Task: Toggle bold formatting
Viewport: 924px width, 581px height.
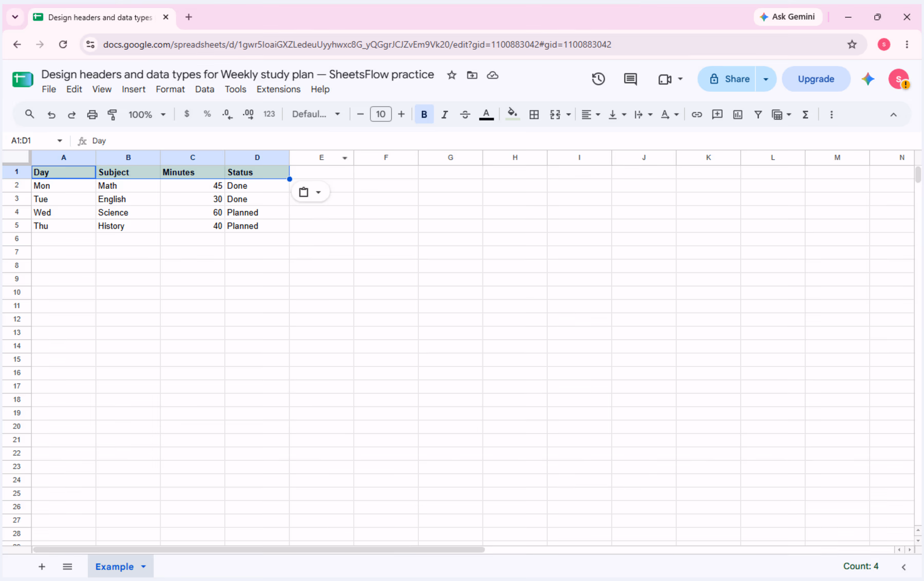Action: [x=424, y=114]
